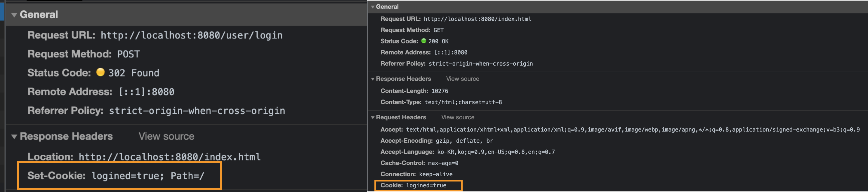Viewport: 868px width, 192px height.
Task: Select Connection keep-alive value
Action: tap(436, 174)
